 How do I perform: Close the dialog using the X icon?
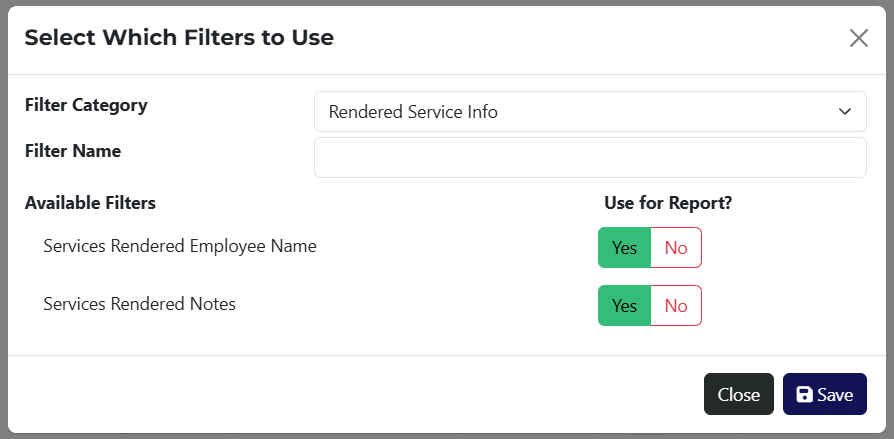[858, 39]
